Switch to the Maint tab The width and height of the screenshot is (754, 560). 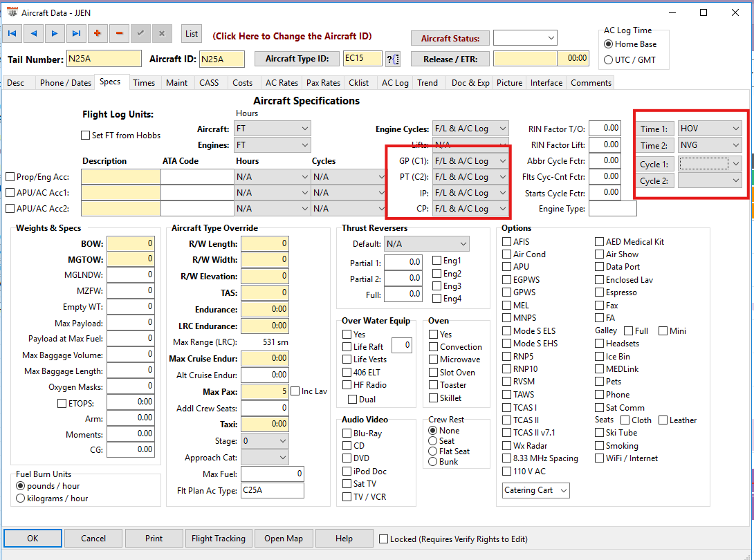(x=176, y=83)
